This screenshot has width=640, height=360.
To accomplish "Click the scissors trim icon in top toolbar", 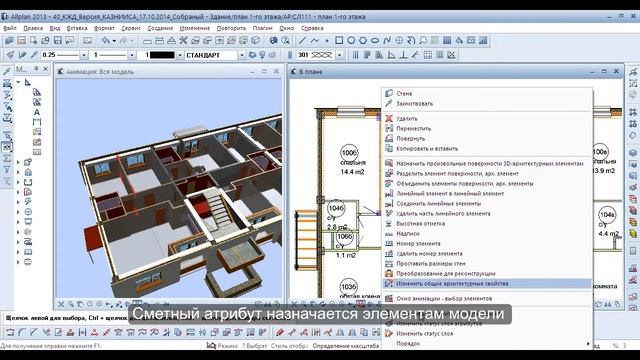I will pyautogui.click(x=184, y=40).
